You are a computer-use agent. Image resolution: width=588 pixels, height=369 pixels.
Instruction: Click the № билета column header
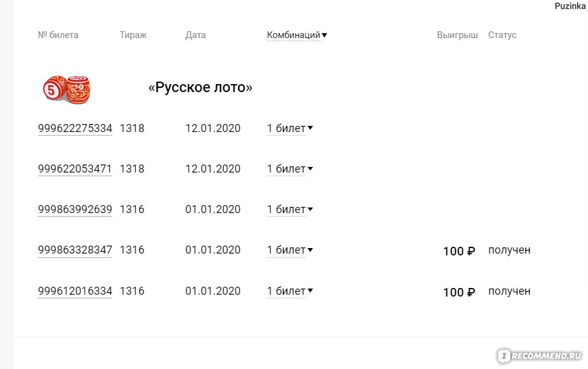(58, 35)
